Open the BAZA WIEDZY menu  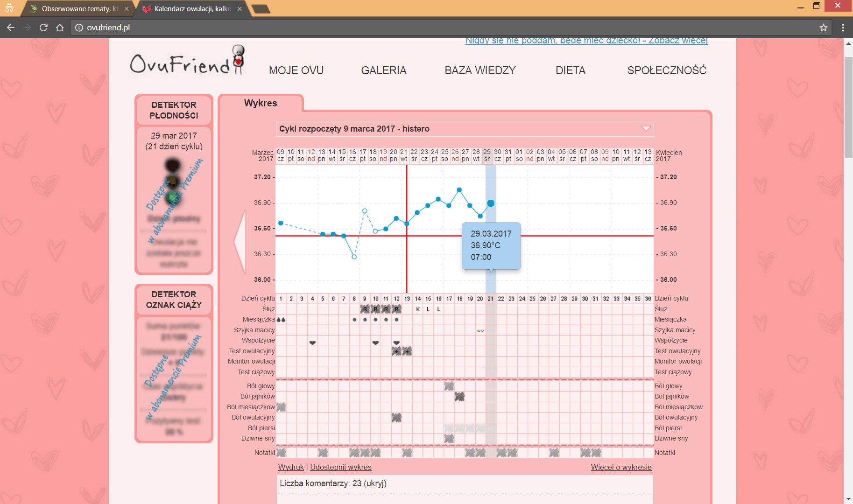(x=479, y=70)
